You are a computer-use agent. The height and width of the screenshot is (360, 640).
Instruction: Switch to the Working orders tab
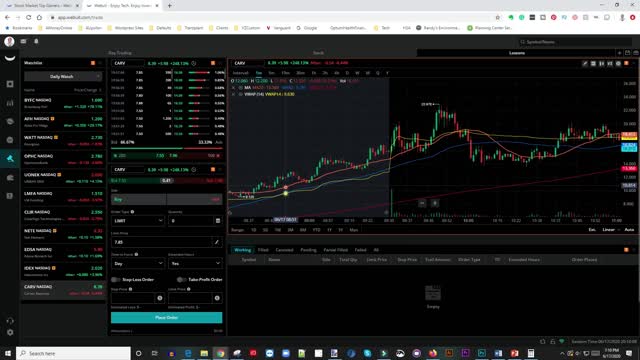pyautogui.click(x=242, y=250)
